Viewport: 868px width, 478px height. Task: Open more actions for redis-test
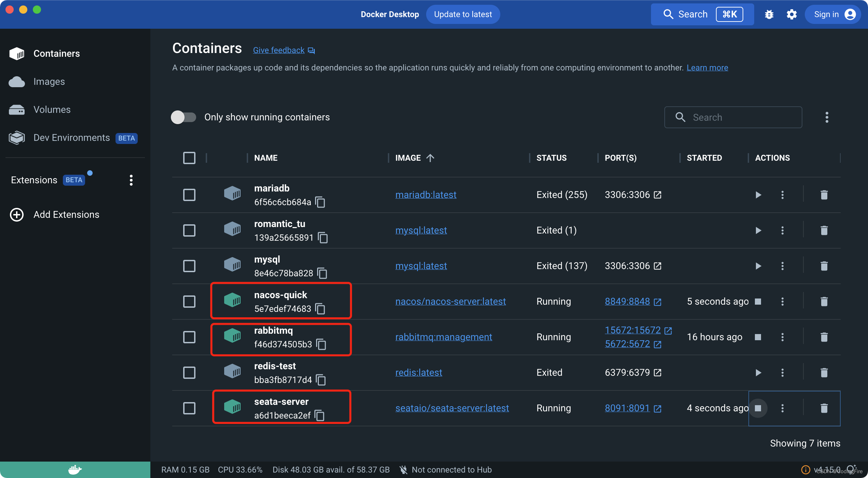pyautogui.click(x=783, y=373)
